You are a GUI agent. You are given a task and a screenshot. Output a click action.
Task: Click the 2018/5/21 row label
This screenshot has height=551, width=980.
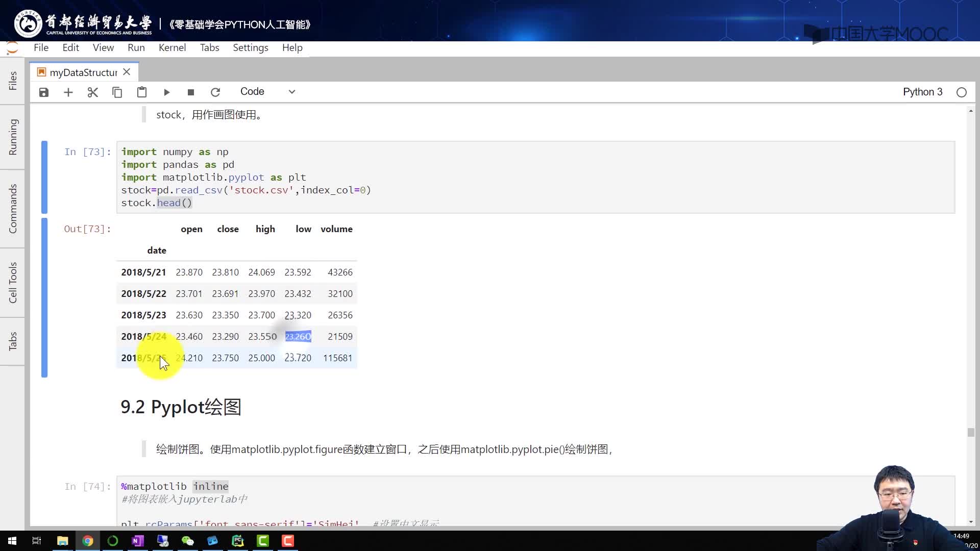pyautogui.click(x=143, y=272)
